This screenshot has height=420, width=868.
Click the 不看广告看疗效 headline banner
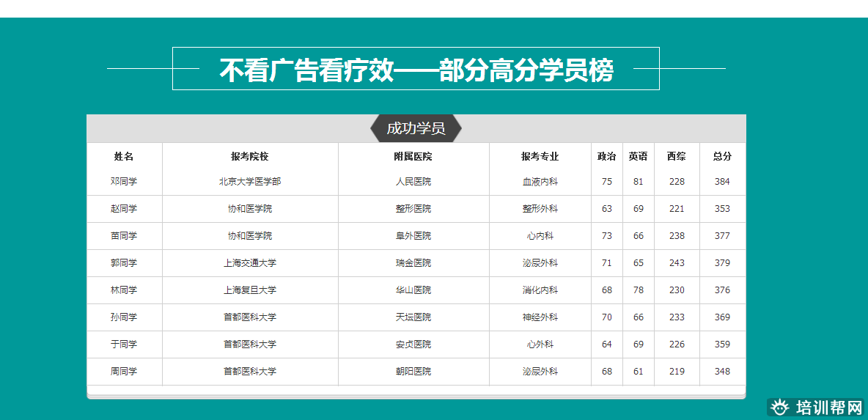(416, 70)
